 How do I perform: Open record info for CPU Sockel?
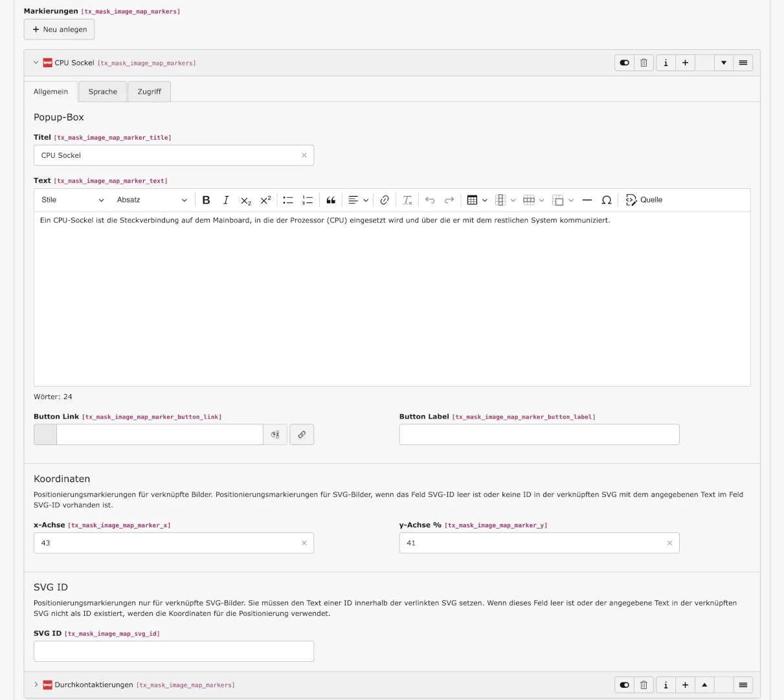666,62
